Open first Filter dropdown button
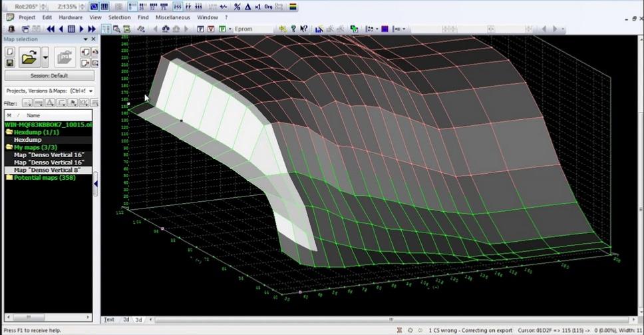The height and width of the screenshot is (335, 644). point(27,103)
